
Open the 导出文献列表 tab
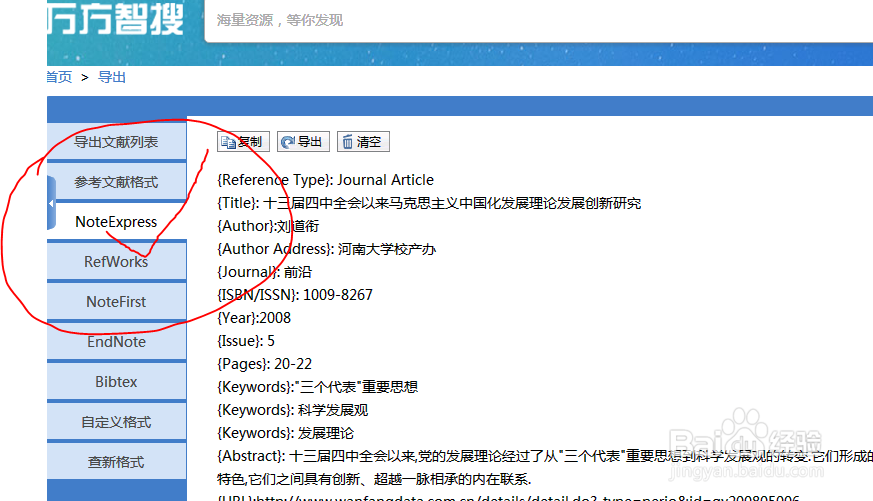(x=117, y=142)
